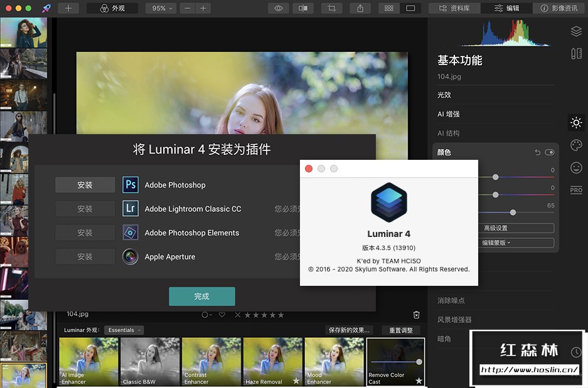
Task: Click the Remove Color Cast amount slider
Action: [x=395, y=362]
